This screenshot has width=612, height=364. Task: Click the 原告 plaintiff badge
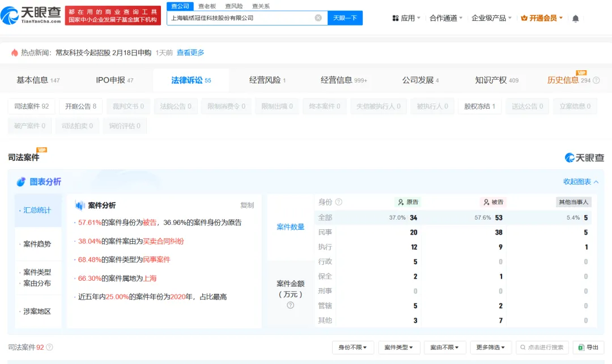tap(408, 202)
